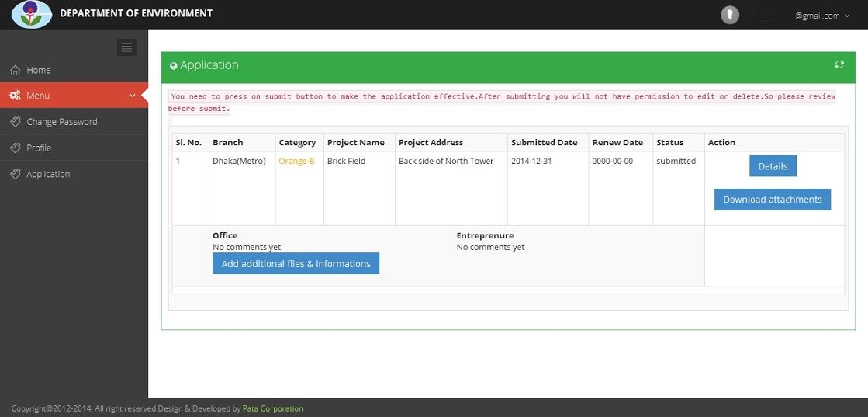Click the tag icon beside Change Password
The height and width of the screenshot is (417, 868).
click(16, 122)
